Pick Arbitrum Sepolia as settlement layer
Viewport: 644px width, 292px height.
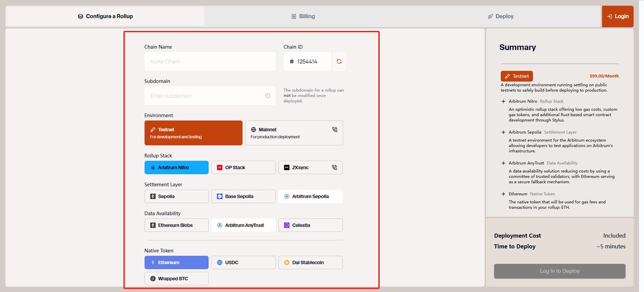pyautogui.click(x=310, y=196)
